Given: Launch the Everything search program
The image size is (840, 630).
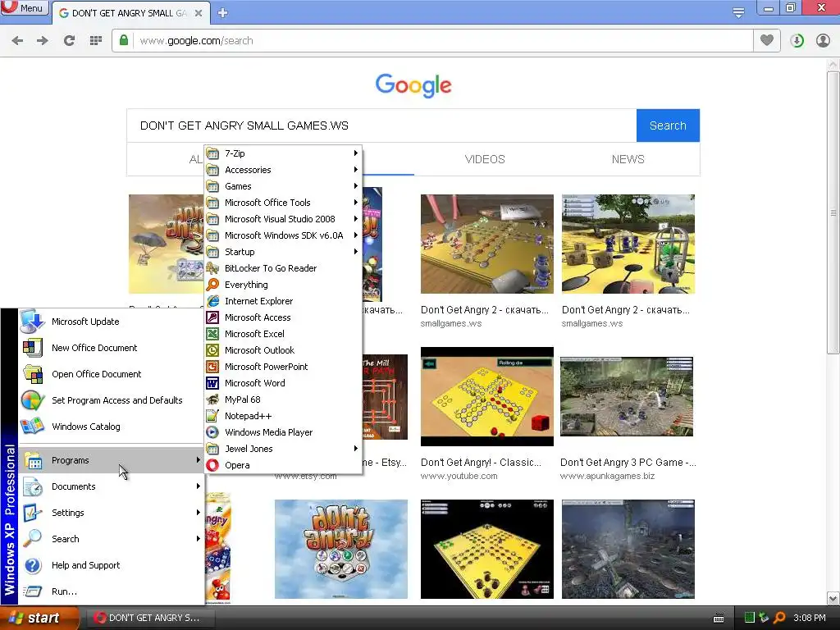Looking at the screenshot, I should [283, 285].
